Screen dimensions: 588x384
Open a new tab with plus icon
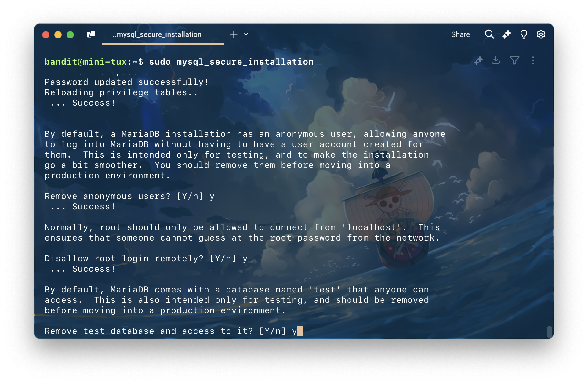(234, 34)
